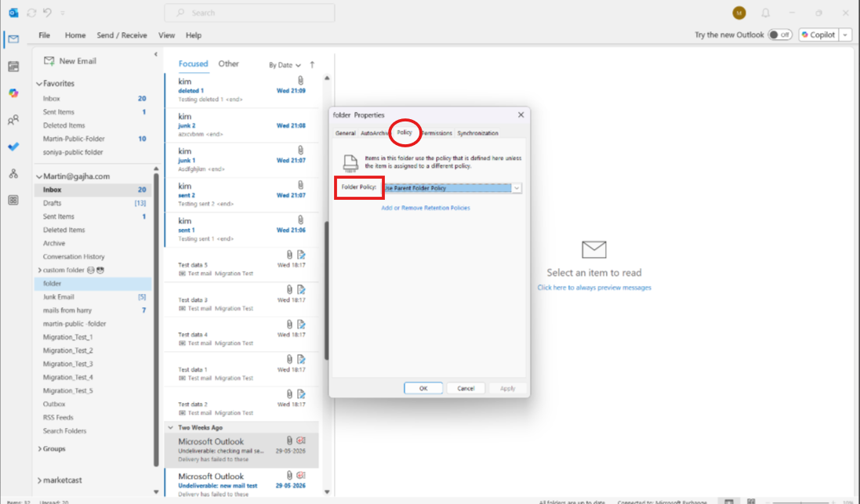This screenshot has width=860, height=504.
Task: Switch to the Focused inbox tab
Action: 193,63
